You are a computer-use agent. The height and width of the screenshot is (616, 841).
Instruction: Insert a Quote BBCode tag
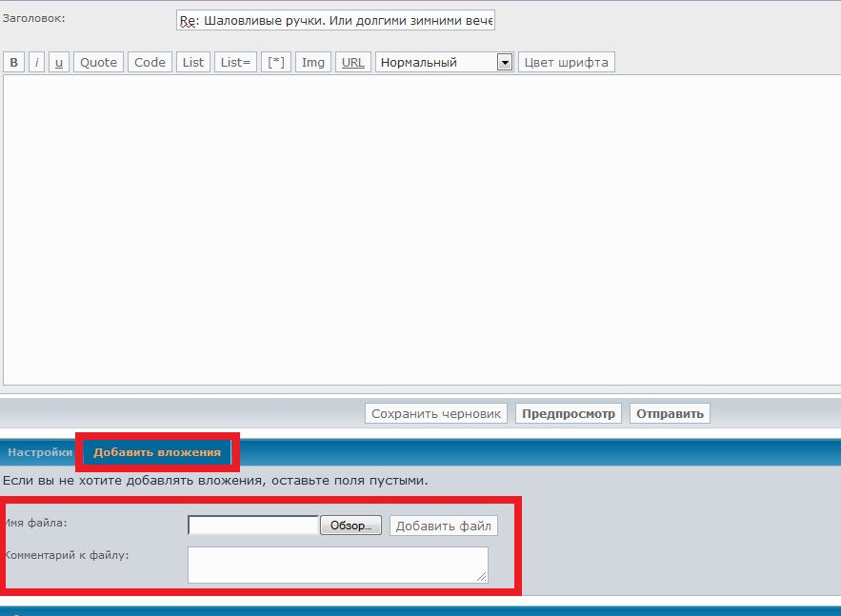(98, 63)
